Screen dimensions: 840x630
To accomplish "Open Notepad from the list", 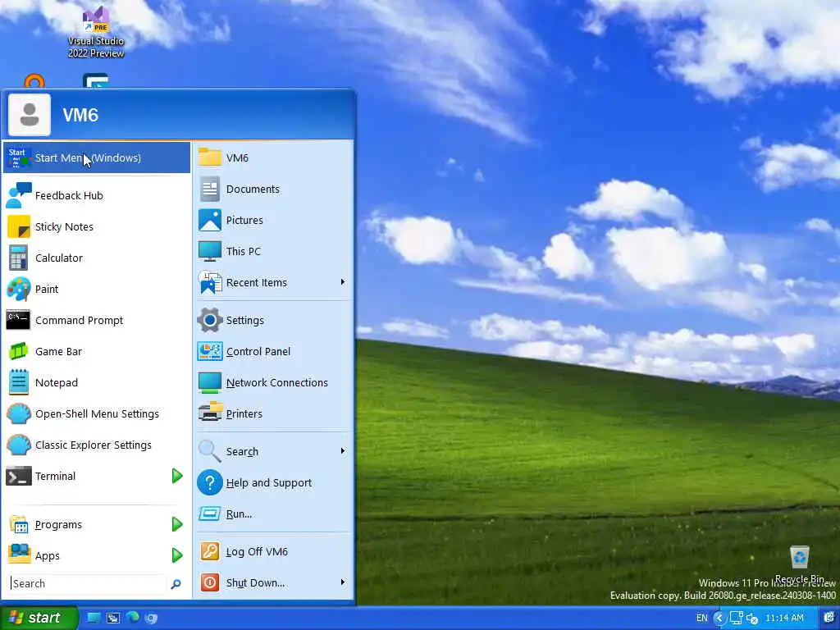I will [x=97, y=382].
